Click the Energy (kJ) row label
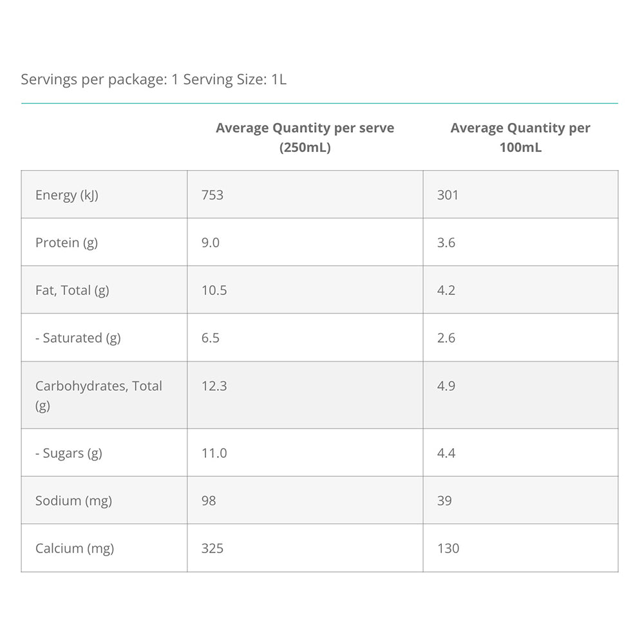644x644 pixels. coord(67,195)
